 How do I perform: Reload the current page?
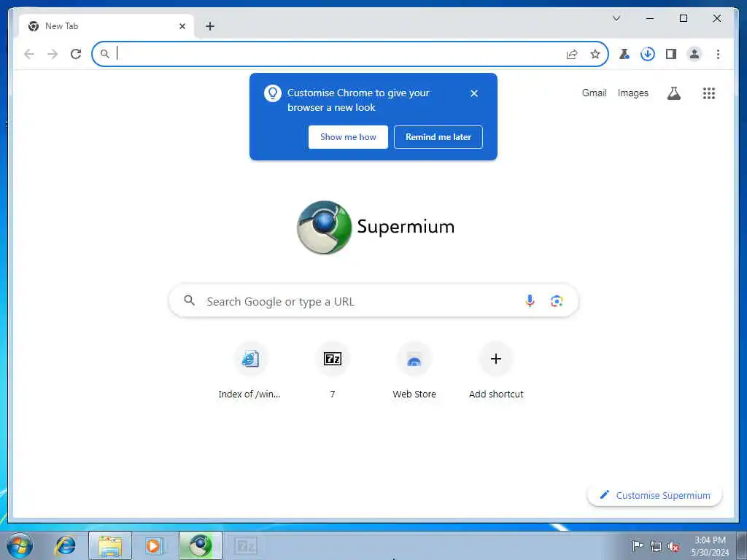tap(76, 54)
